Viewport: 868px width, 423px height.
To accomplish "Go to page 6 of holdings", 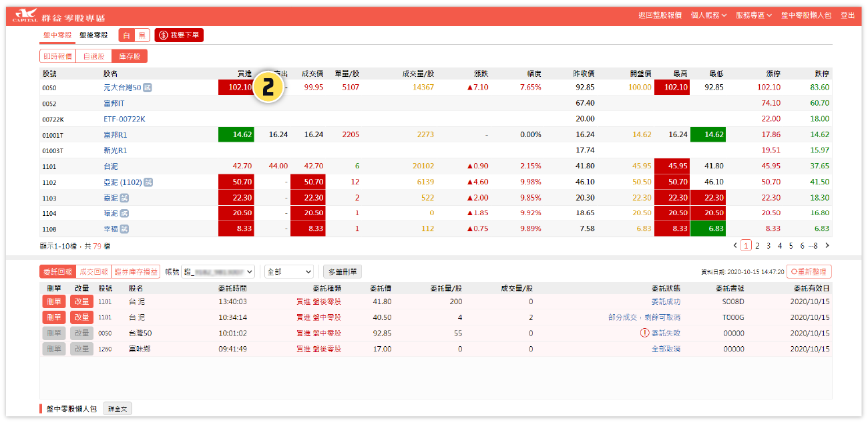I will pos(802,245).
